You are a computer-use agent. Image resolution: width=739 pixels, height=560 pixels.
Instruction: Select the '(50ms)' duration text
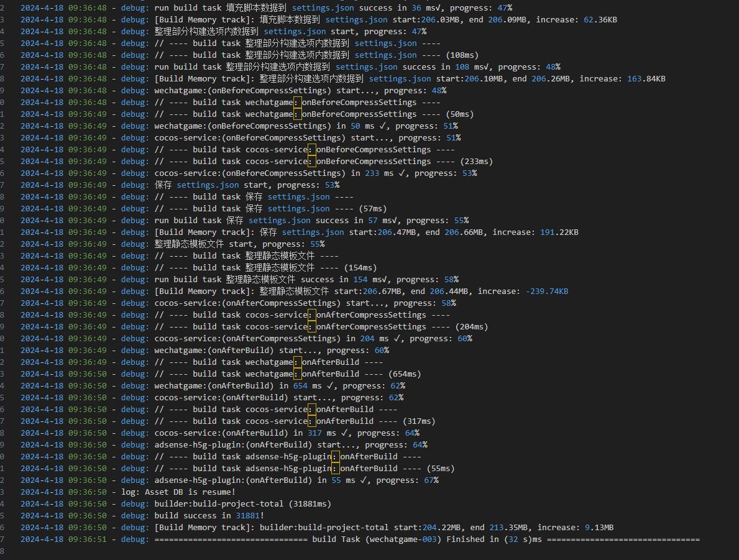459,114
